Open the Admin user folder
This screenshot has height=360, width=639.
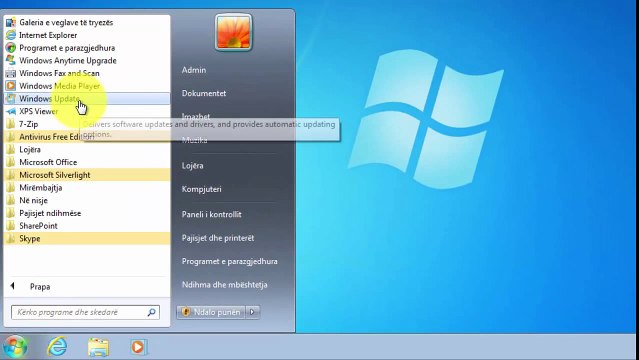[x=194, y=70]
